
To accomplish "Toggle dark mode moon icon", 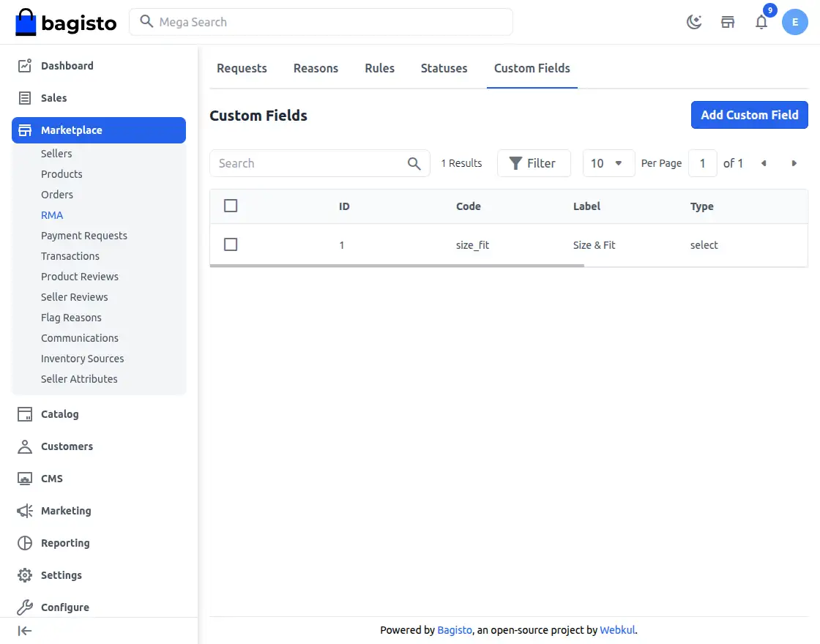I will tap(694, 22).
